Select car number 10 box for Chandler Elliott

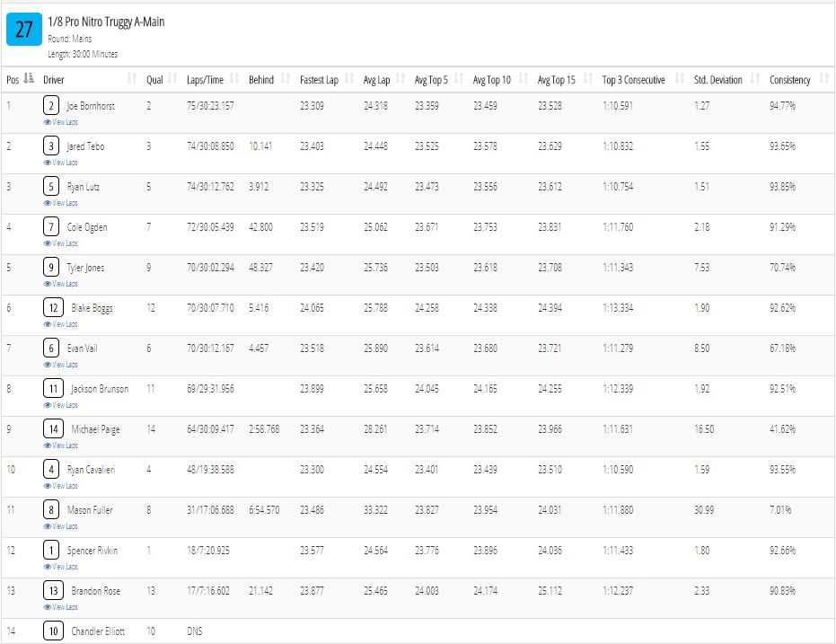53,631
